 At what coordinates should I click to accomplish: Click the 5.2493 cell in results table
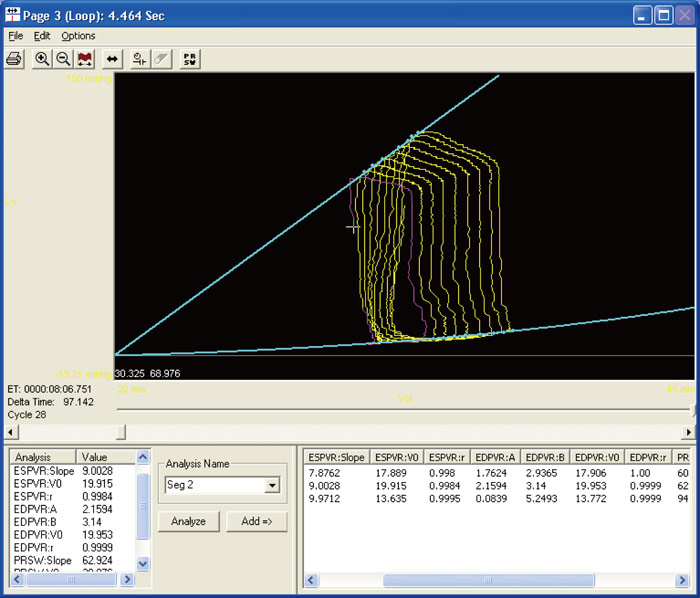(541, 498)
